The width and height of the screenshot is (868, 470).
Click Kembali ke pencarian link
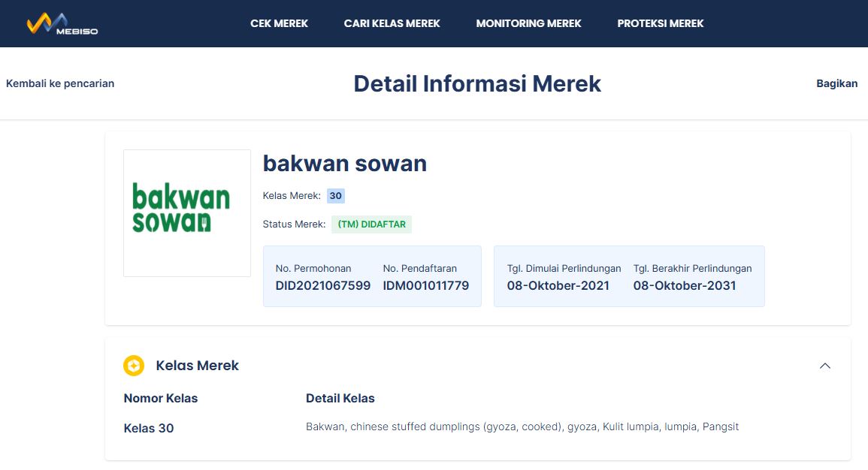click(60, 83)
